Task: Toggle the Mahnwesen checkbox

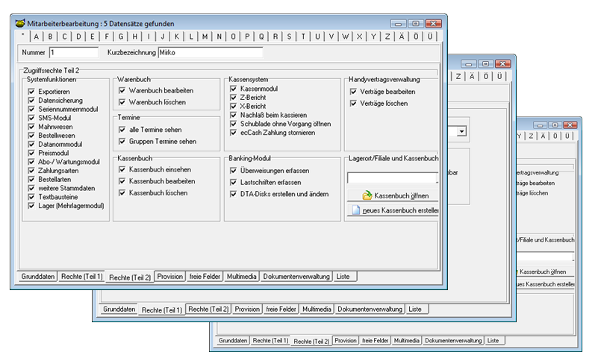Action: pyautogui.click(x=31, y=127)
